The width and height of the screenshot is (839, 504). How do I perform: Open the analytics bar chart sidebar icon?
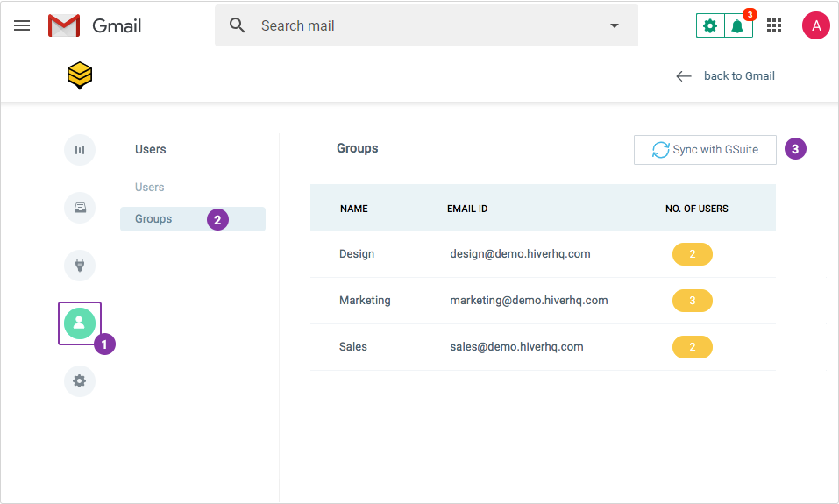[x=80, y=150]
